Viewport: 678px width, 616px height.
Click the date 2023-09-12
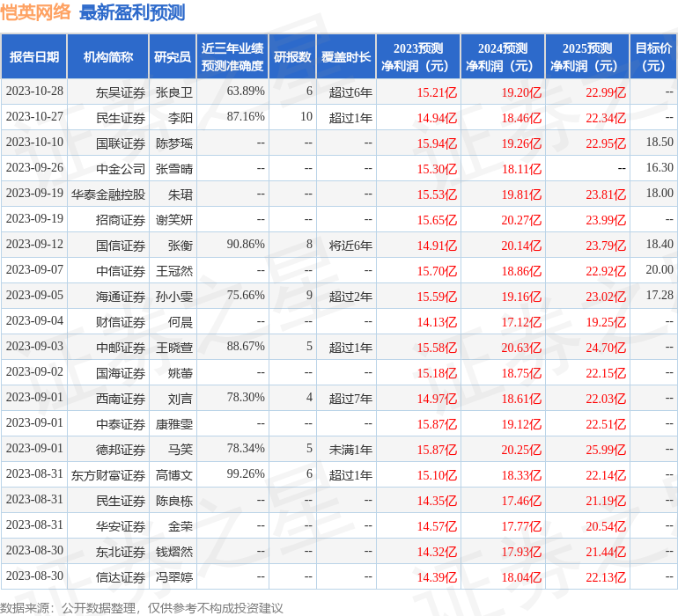34,245
